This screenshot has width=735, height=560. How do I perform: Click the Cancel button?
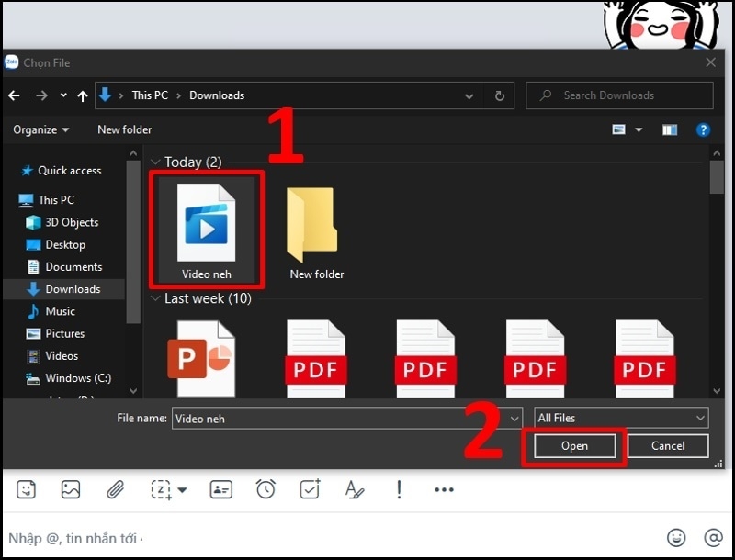point(668,446)
